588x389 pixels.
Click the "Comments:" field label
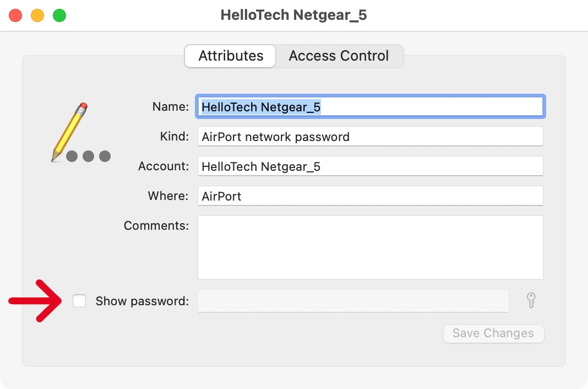click(x=156, y=226)
